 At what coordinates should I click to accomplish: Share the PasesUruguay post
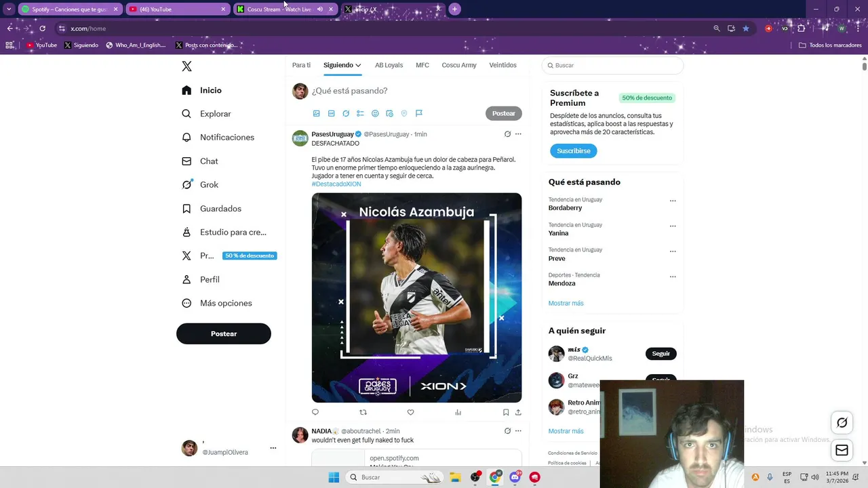[518, 412]
